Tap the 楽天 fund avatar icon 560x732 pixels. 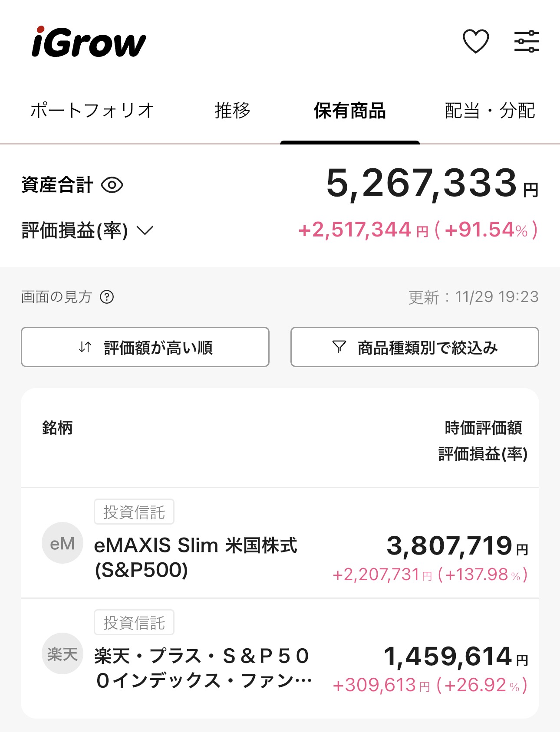click(63, 653)
